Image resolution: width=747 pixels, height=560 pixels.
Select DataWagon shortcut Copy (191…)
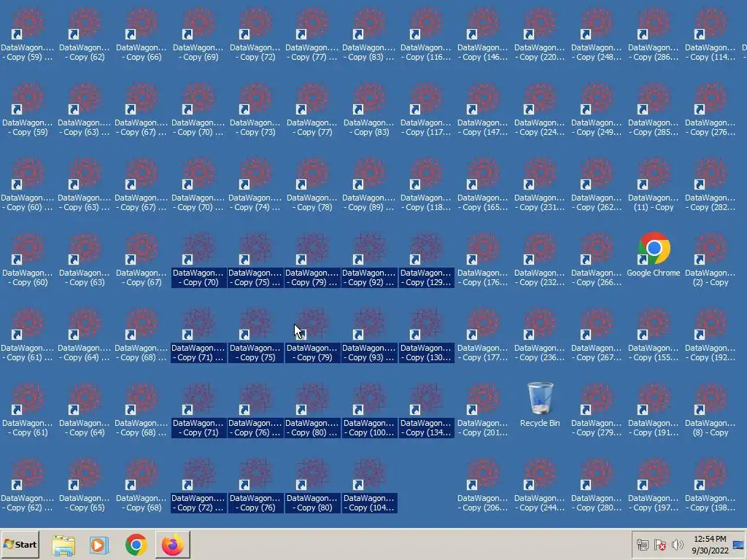(x=654, y=410)
